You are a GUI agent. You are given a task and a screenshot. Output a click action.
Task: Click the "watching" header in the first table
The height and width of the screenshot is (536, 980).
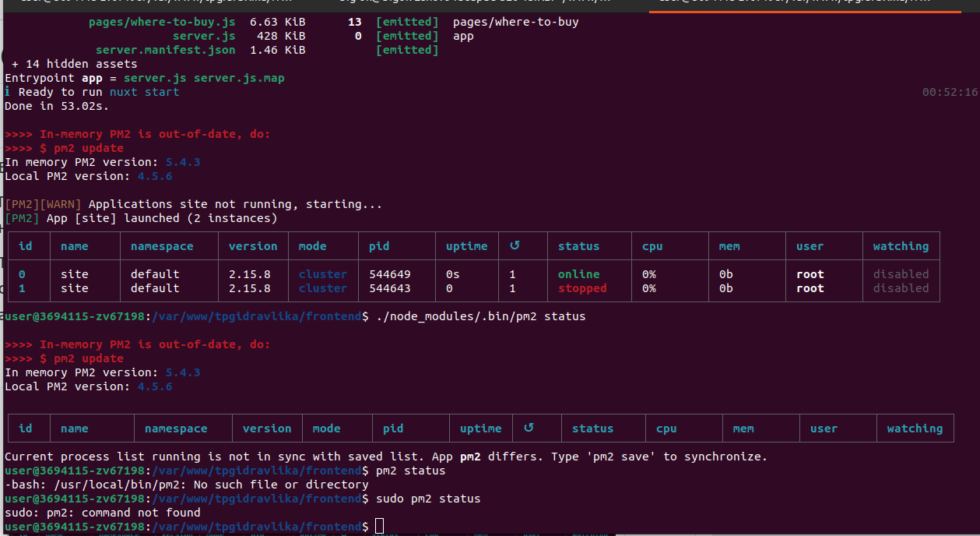[x=900, y=246]
